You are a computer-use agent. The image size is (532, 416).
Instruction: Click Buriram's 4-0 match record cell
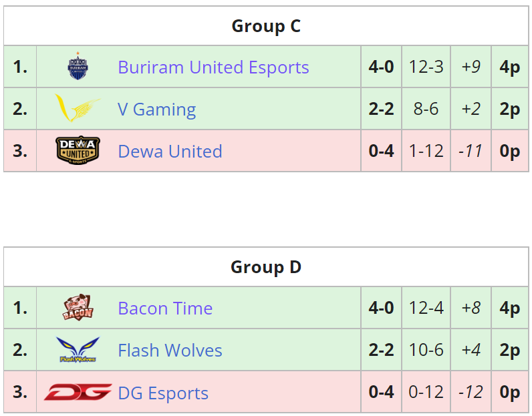tap(382, 67)
